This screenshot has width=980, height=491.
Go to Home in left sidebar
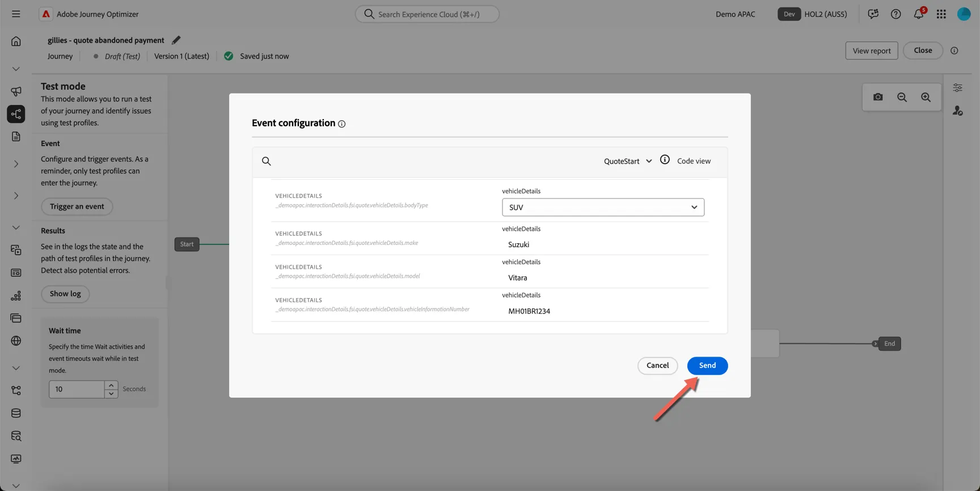click(x=16, y=41)
